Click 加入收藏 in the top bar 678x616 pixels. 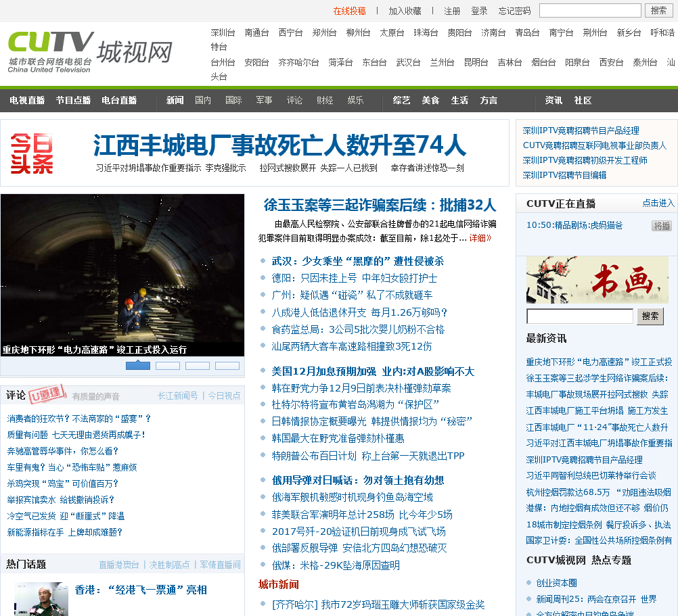click(405, 11)
